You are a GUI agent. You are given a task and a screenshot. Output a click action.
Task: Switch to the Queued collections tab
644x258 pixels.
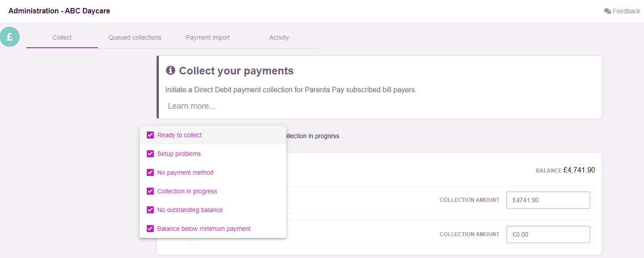point(135,37)
